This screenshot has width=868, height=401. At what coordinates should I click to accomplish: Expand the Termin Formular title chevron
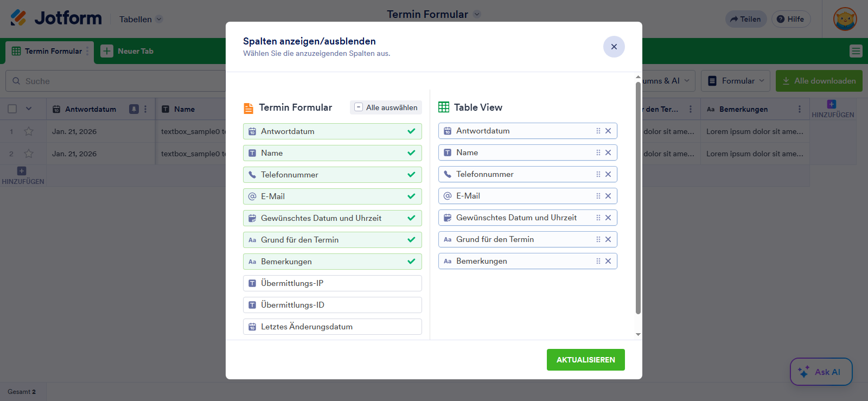point(477,14)
